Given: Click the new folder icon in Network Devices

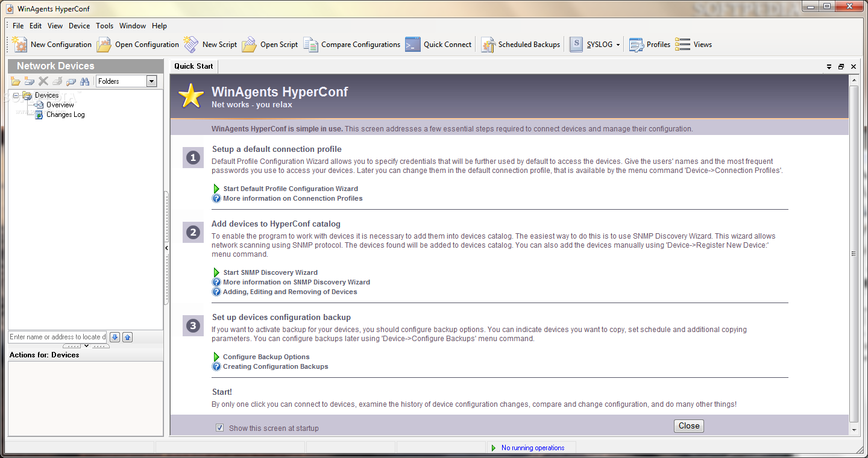Looking at the screenshot, I should point(16,81).
